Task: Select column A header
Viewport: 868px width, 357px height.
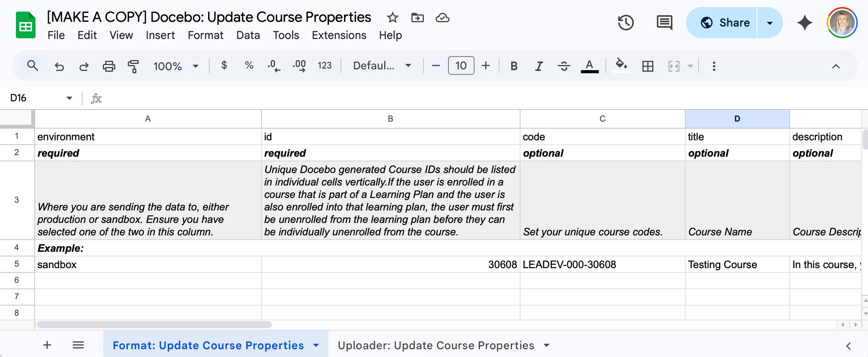Action: pyautogui.click(x=148, y=119)
